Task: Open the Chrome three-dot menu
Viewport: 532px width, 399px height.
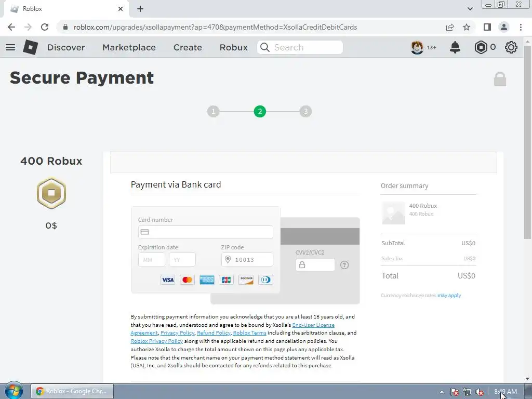Action: click(x=521, y=27)
